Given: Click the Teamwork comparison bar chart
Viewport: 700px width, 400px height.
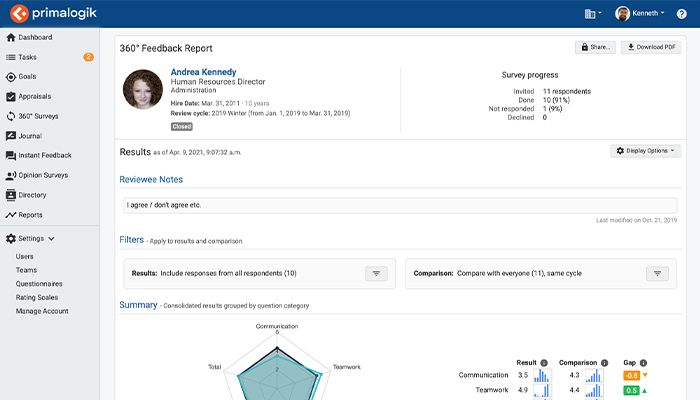Looking at the screenshot, I should [594, 391].
